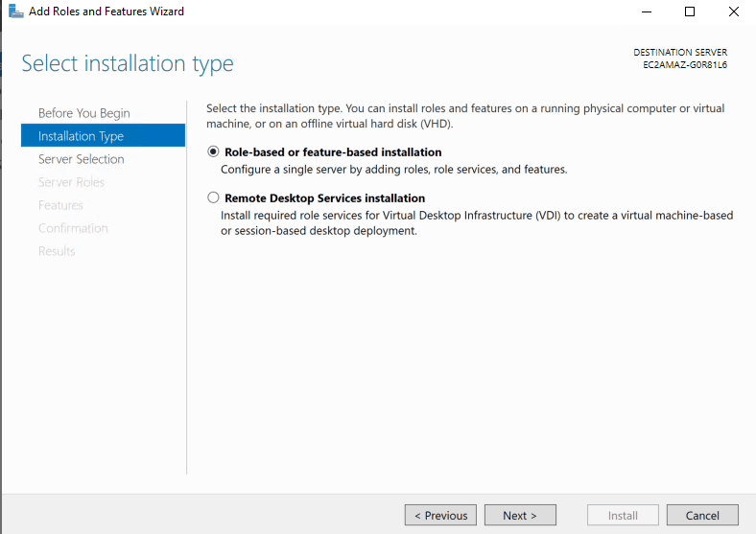The width and height of the screenshot is (756, 534).
Task: Maximize the wizard window
Action: click(x=690, y=12)
